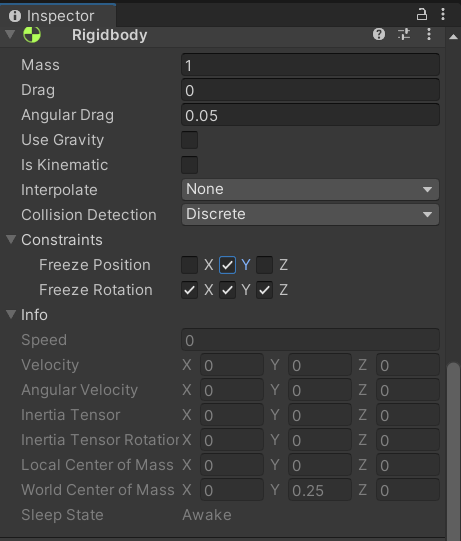Click the Interpolate label
This screenshot has width=461, height=541.
[x=59, y=190]
